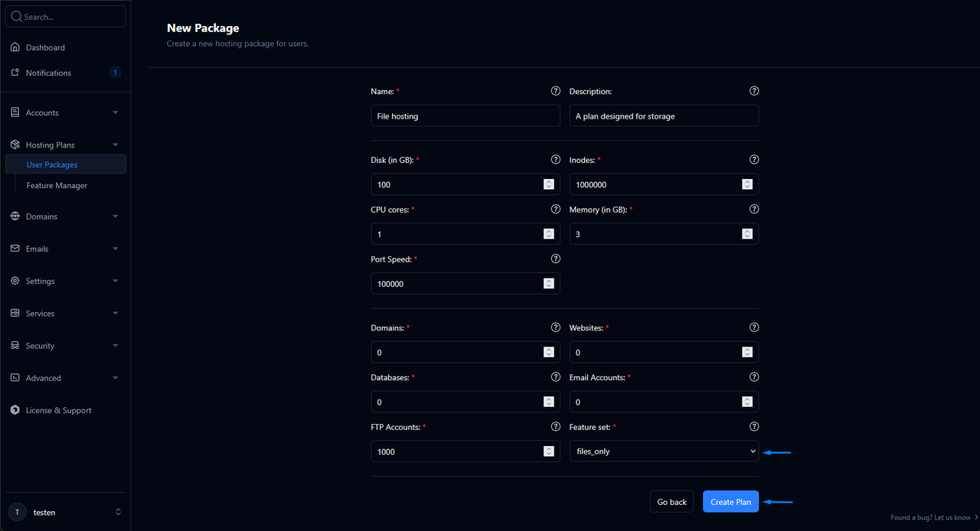
Task: Click the Accounts sidebar icon
Action: point(15,112)
